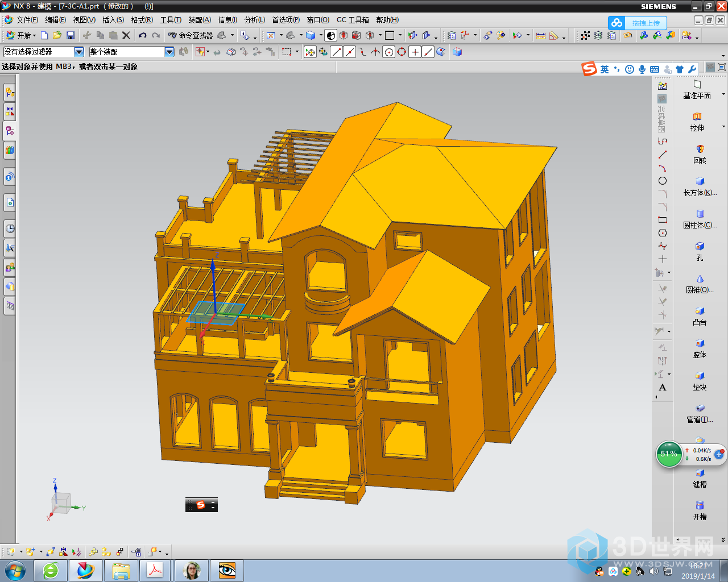
Task: Click the 拖拽上传 upload button
Action: point(637,23)
